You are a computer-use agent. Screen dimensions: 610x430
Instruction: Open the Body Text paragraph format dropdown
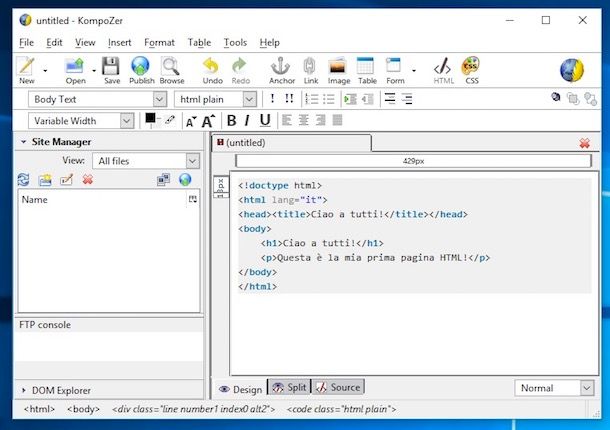pyautogui.click(x=98, y=99)
